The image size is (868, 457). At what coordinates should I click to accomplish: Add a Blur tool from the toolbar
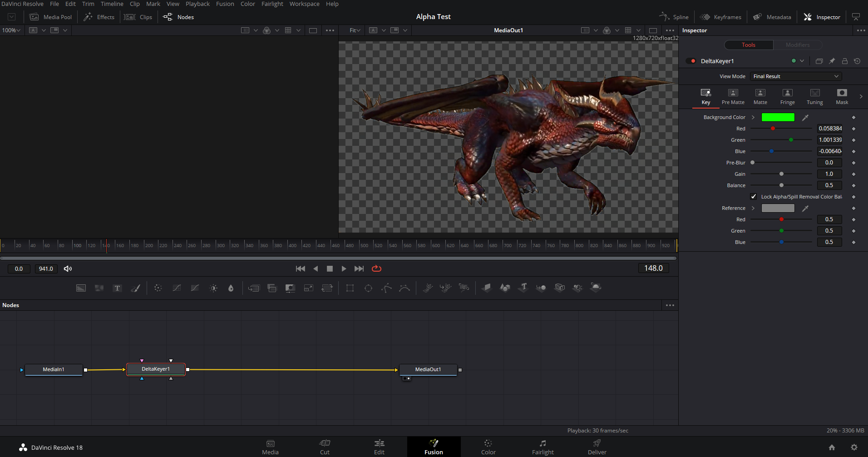[x=231, y=288]
